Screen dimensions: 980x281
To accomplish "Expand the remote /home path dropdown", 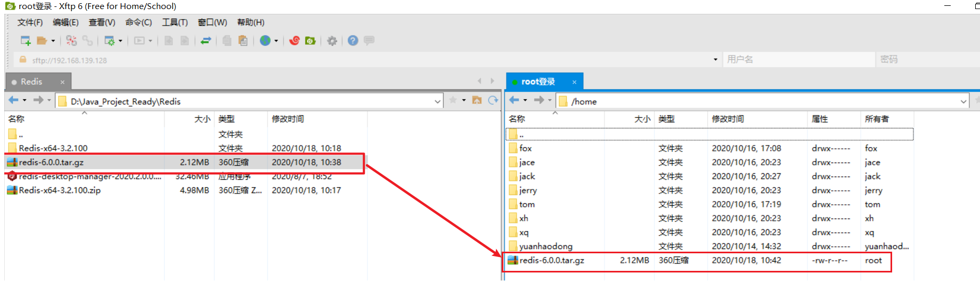I will tap(963, 101).
